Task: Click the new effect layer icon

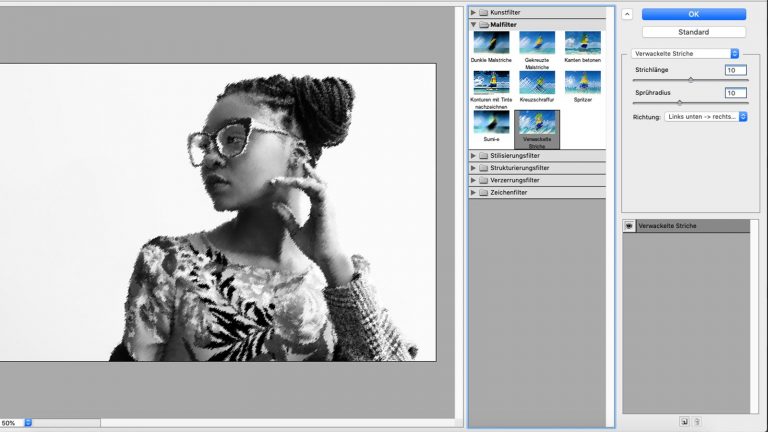Action: point(685,422)
